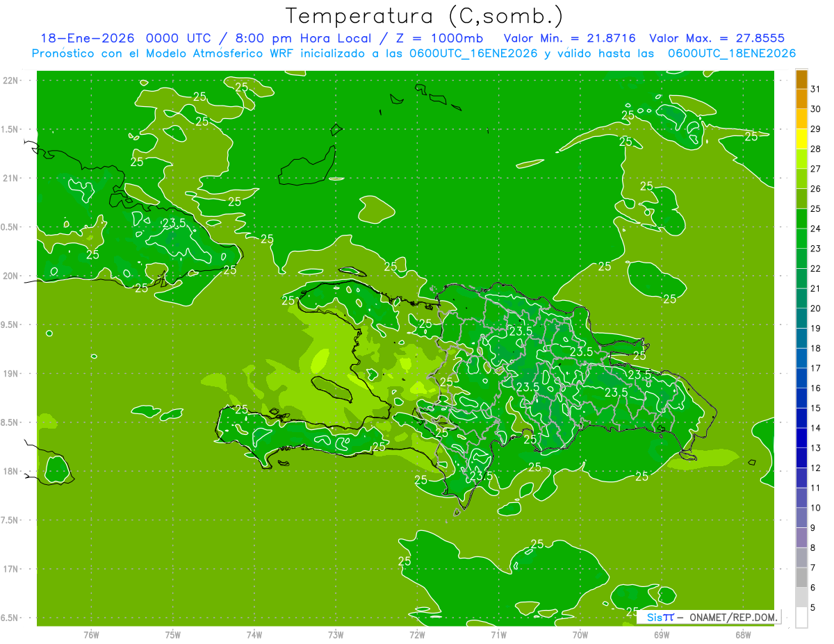Click the '10' value on the color scale
This screenshot has width=834, height=644.
816,508
